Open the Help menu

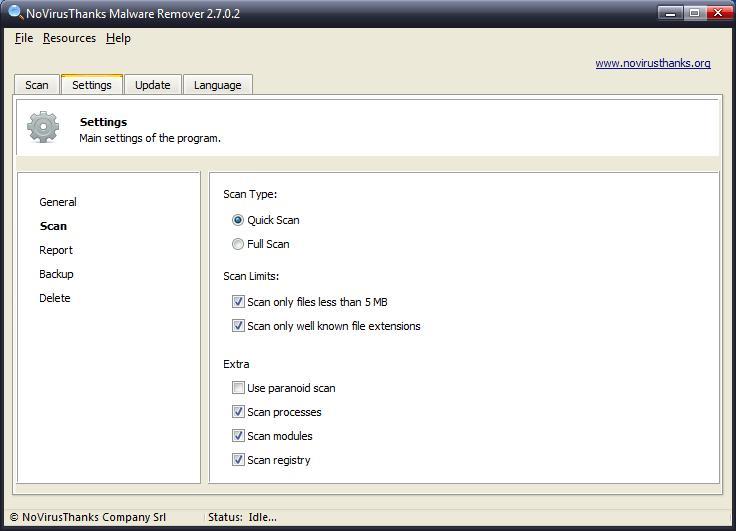[x=118, y=38]
